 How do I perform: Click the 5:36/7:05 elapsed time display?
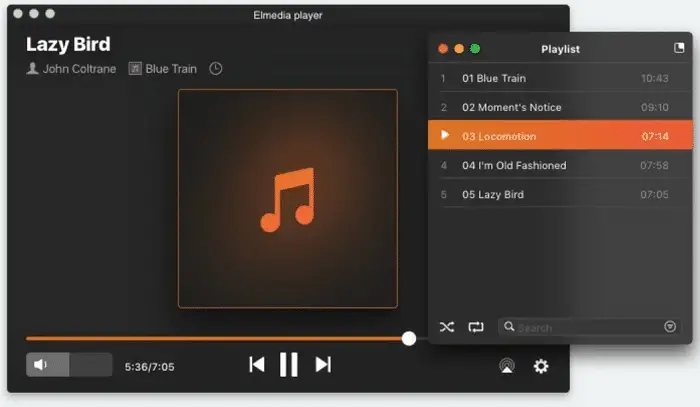(x=150, y=367)
